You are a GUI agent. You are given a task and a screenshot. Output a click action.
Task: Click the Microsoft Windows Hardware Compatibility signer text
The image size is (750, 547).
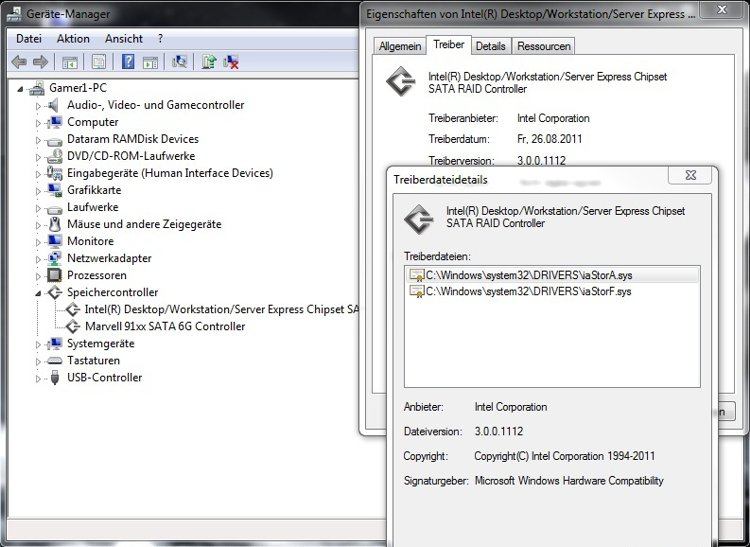tap(569, 481)
